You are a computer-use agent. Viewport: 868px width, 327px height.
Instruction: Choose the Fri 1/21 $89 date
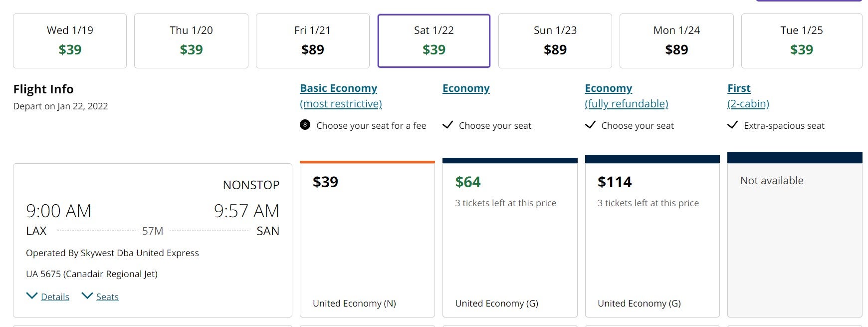313,41
